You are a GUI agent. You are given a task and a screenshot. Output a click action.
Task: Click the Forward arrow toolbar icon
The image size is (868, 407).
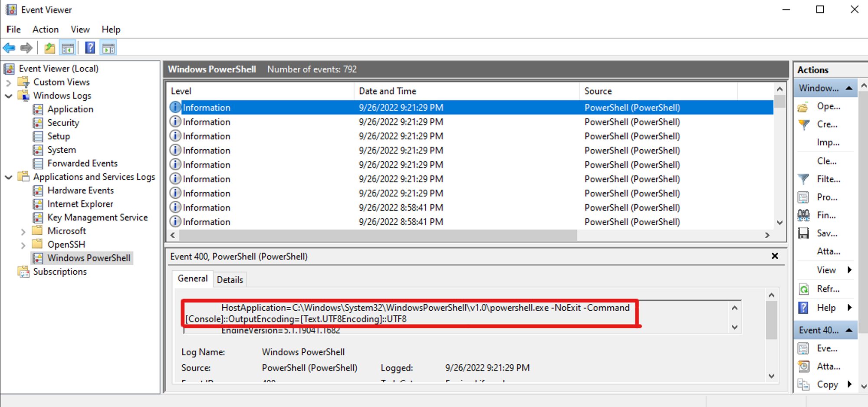click(x=26, y=48)
